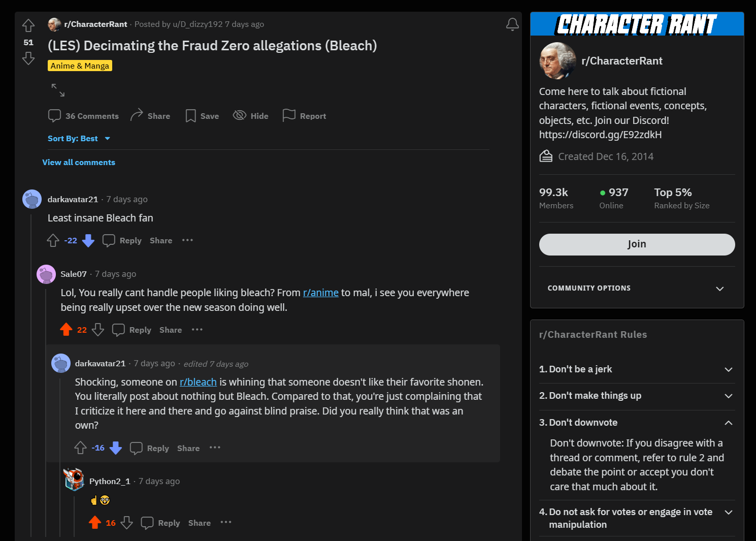Open the r/bleach link
The height and width of the screenshot is (541, 756).
point(198,382)
